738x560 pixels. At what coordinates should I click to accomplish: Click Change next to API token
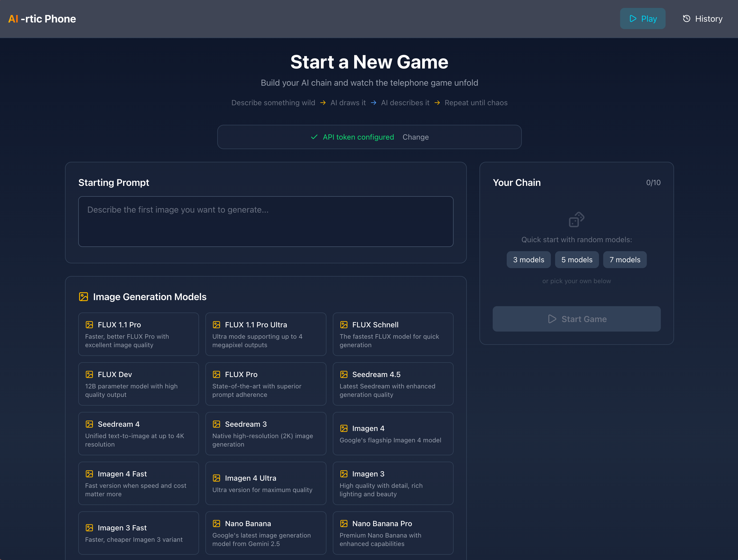click(x=415, y=137)
